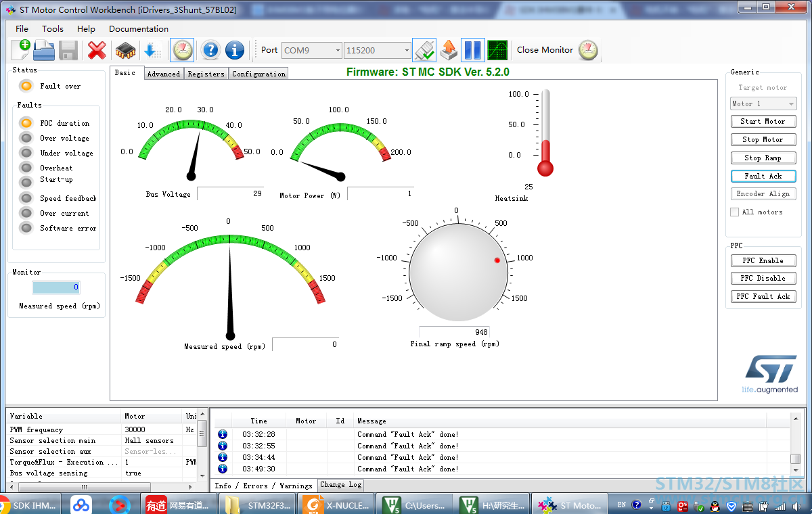Viewport: 812px width, 514px height.
Task: Click the red X delete icon
Action: pyautogui.click(x=97, y=50)
